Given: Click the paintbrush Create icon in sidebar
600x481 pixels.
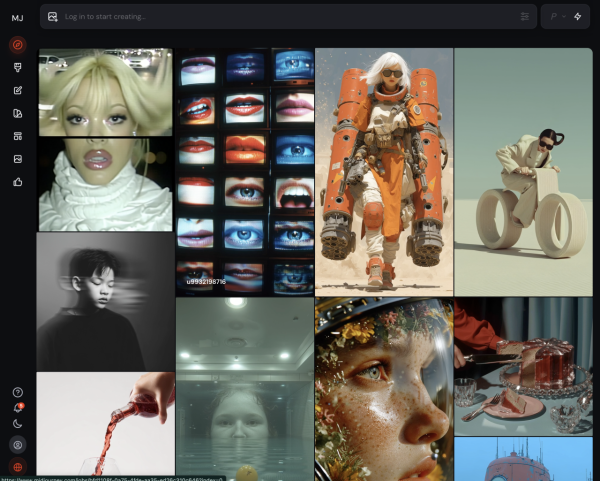Looking at the screenshot, I should click(17, 67).
